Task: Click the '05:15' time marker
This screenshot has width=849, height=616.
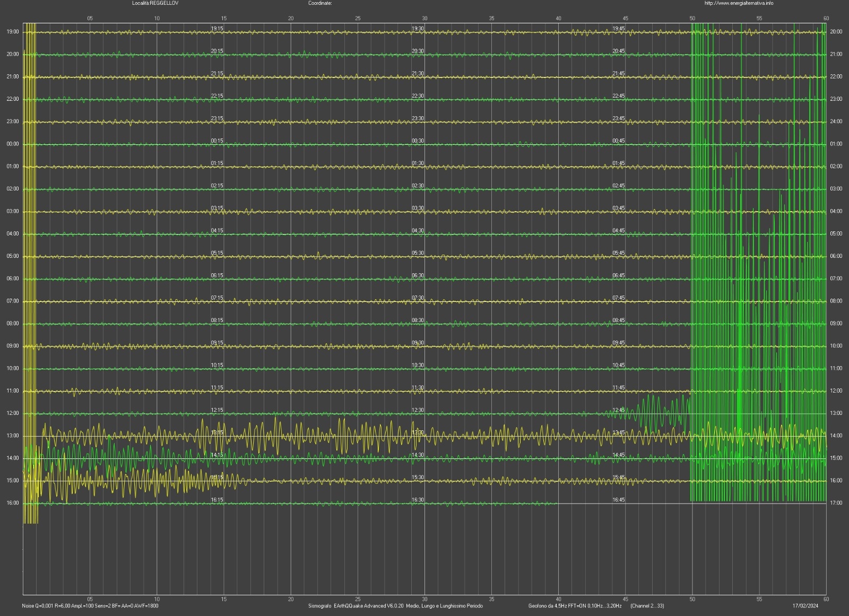Action: point(217,253)
